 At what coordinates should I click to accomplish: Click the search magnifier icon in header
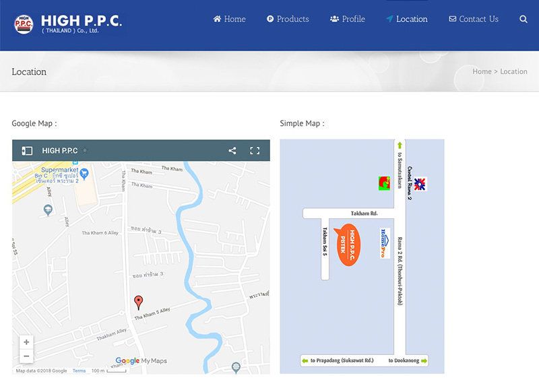point(524,20)
